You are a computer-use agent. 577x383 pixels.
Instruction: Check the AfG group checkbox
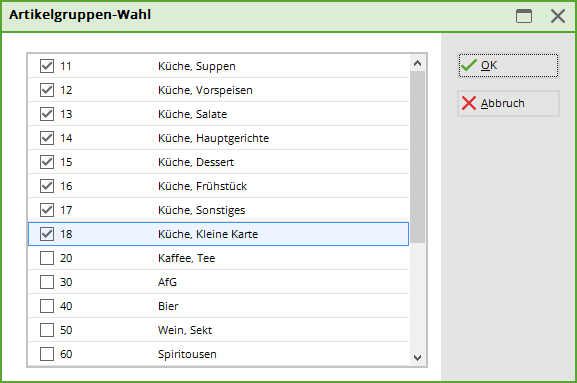coord(47,282)
